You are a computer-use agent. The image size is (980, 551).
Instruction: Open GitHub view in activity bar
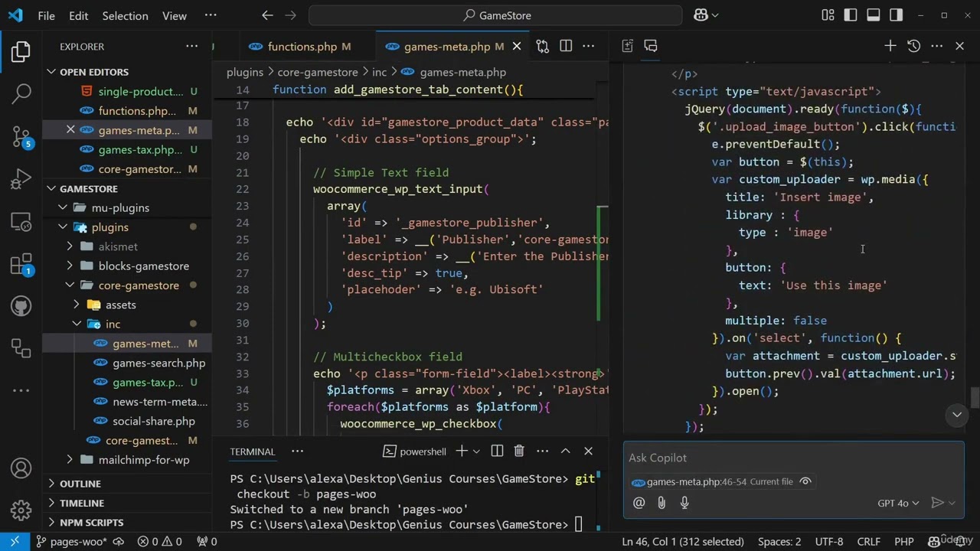point(21,306)
